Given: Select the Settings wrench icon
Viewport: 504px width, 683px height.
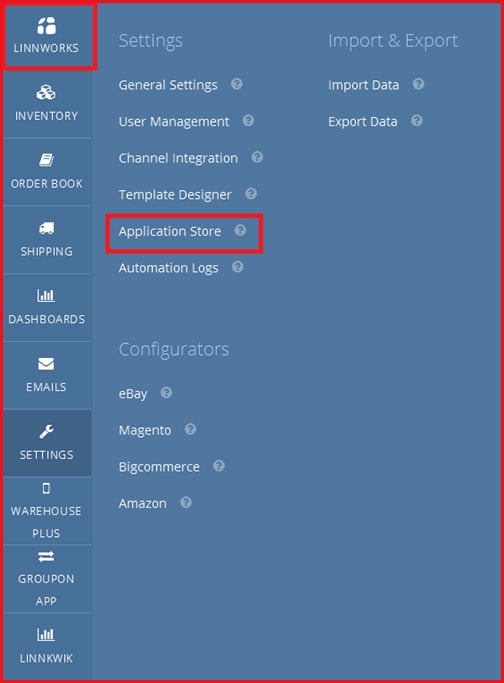Looking at the screenshot, I should click(46, 431).
